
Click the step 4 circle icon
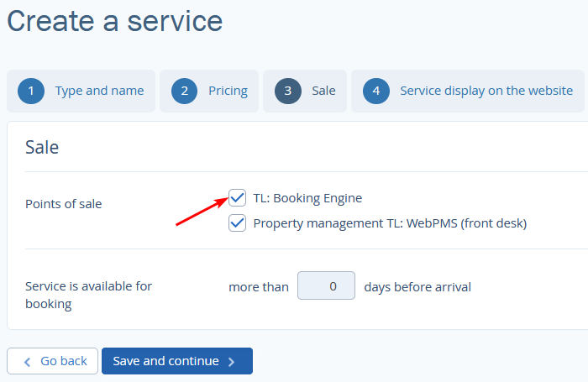[376, 92]
